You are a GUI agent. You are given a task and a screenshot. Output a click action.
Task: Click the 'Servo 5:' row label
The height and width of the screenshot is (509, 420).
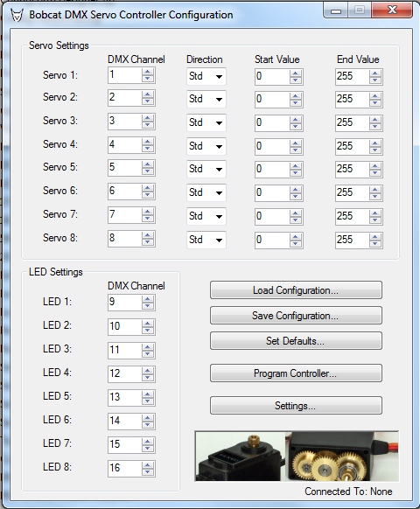(x=60, y=167)
